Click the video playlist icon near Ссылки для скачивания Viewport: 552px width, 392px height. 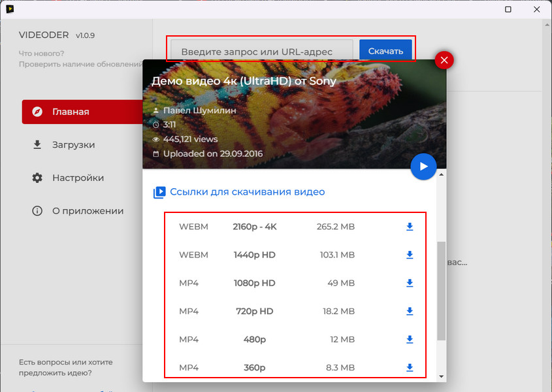click(159, 192)
